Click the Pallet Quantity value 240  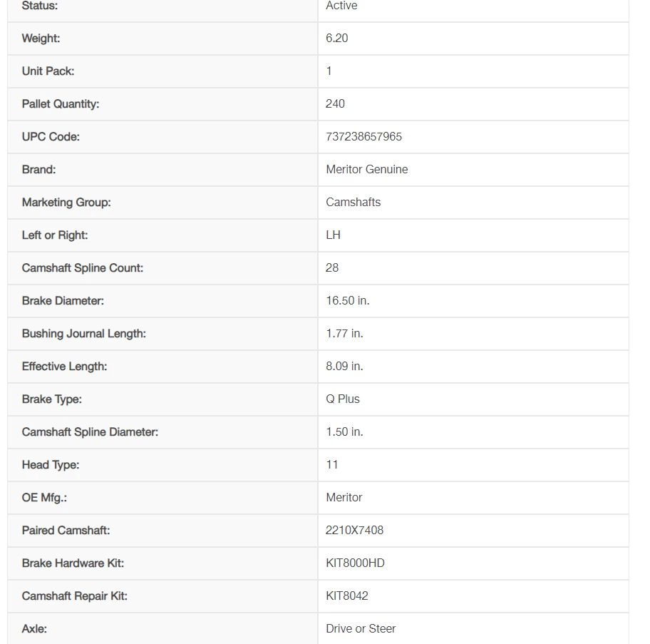pos(335,103)
